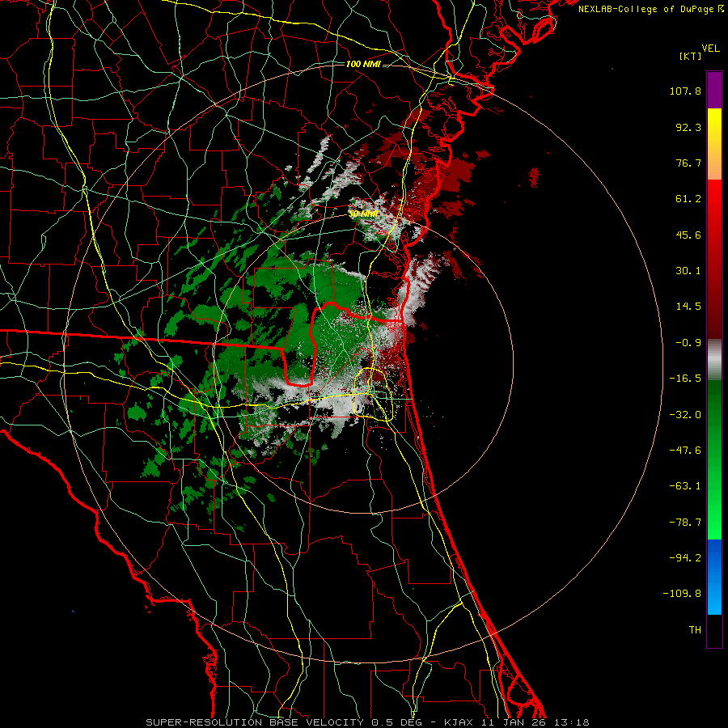Click the 30.1 velocity scale value

tap(688, 271)
